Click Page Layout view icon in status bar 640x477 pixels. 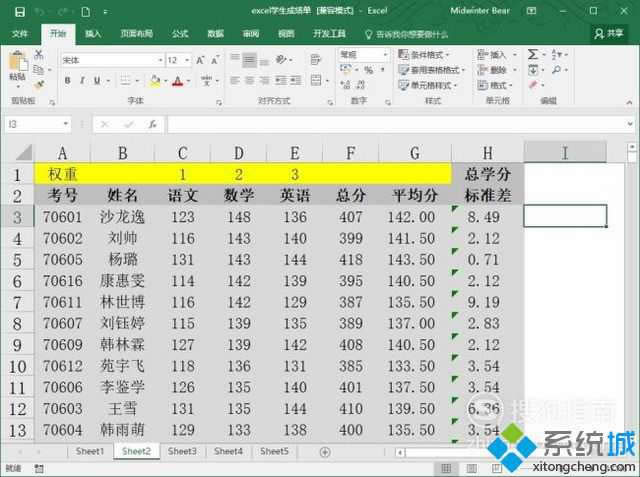click(x=471, y=468)
